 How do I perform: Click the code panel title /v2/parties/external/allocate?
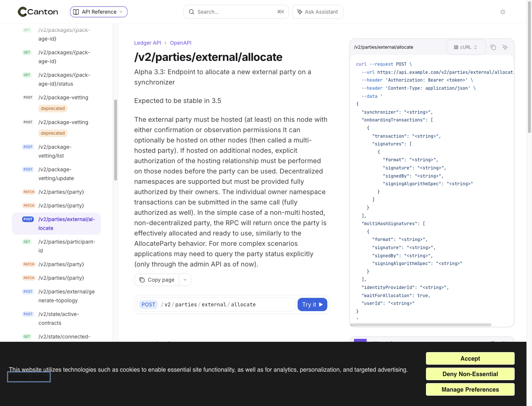[x=383, y=47]
